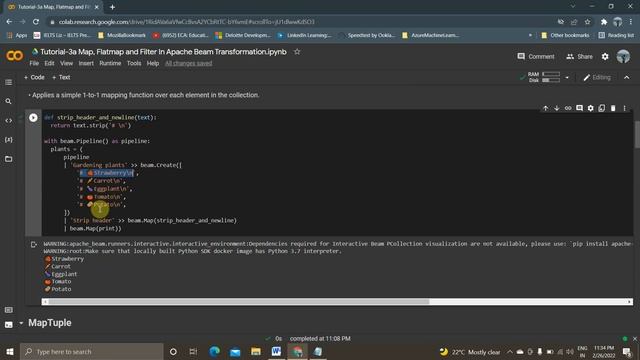Viewport: 640px width, 360px height.
Task: Reload the browser page
Action: (x=36, y=22)
